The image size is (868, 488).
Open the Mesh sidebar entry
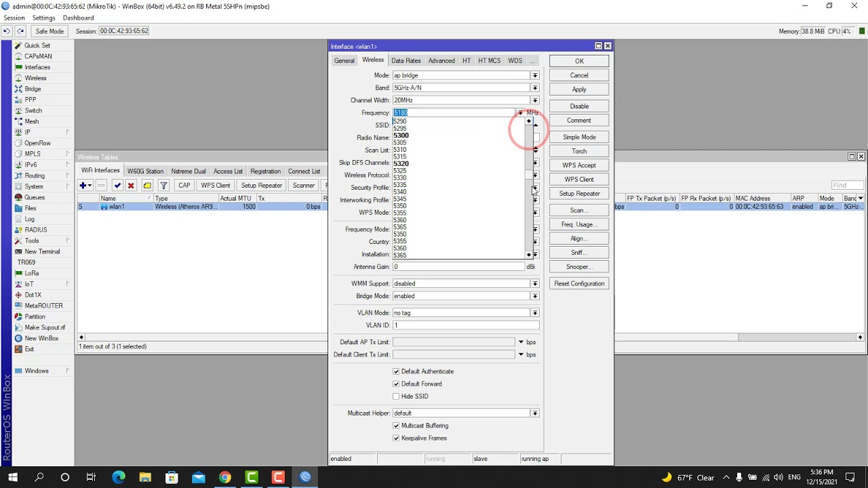pos(32,121)
